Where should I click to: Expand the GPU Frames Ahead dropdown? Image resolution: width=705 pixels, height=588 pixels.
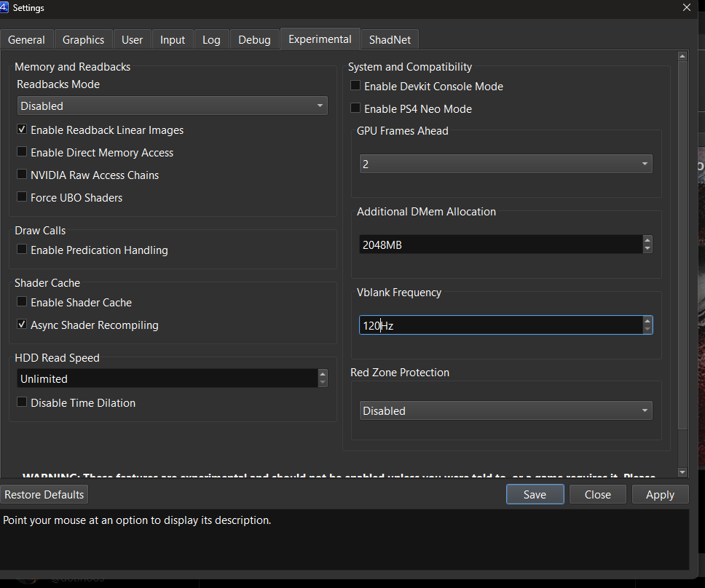tap(506, 164)
